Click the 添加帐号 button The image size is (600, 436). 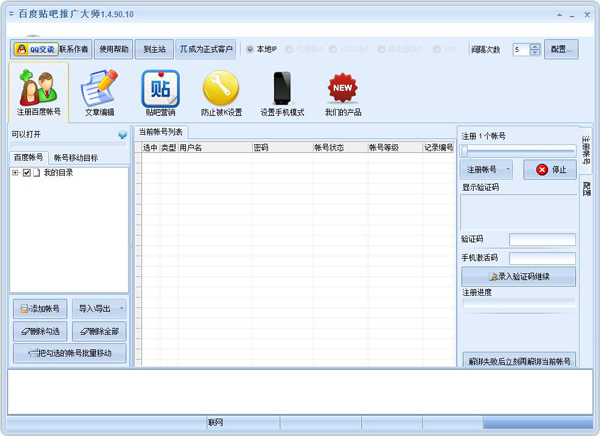[40, 309]
